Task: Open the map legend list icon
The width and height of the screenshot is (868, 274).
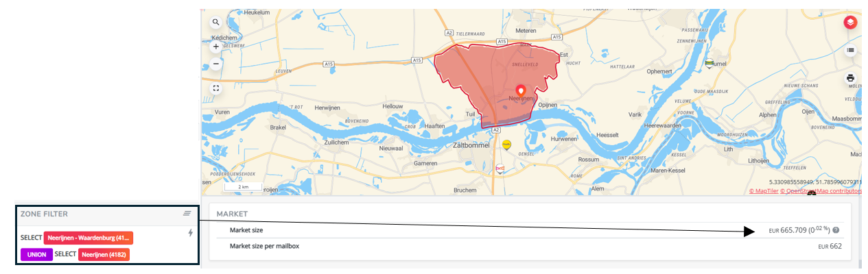Action: (851, 50)
